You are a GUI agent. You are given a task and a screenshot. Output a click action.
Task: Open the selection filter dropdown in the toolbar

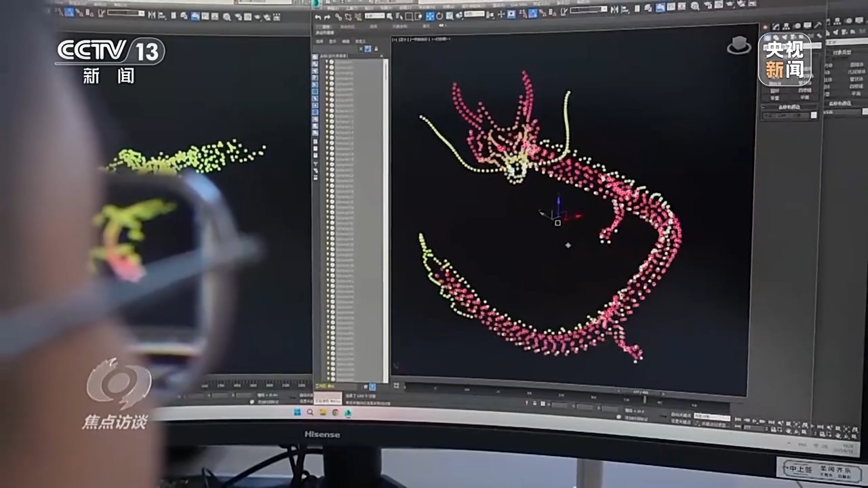coord(374,15)
